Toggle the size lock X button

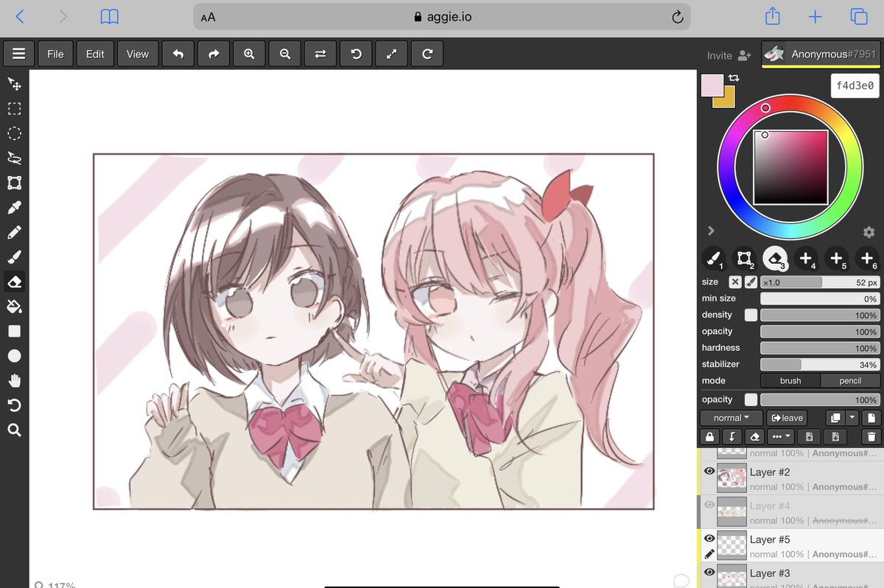pos(734,282)
